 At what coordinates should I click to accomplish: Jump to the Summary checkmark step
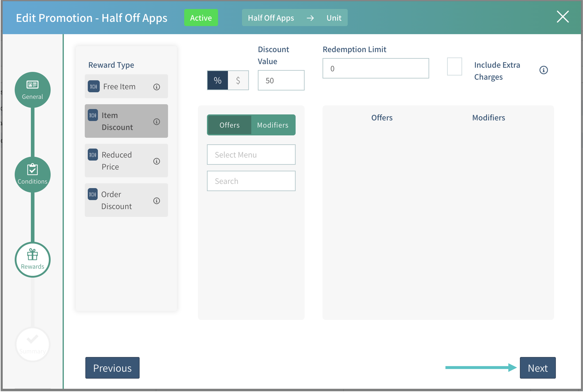(x=33, y=344)
